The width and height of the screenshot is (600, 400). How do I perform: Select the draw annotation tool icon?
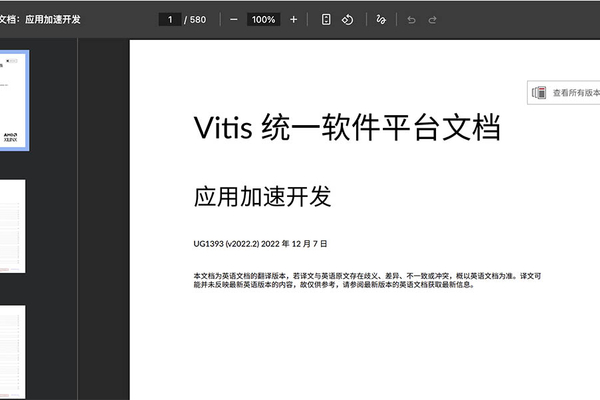click(381, 19)
